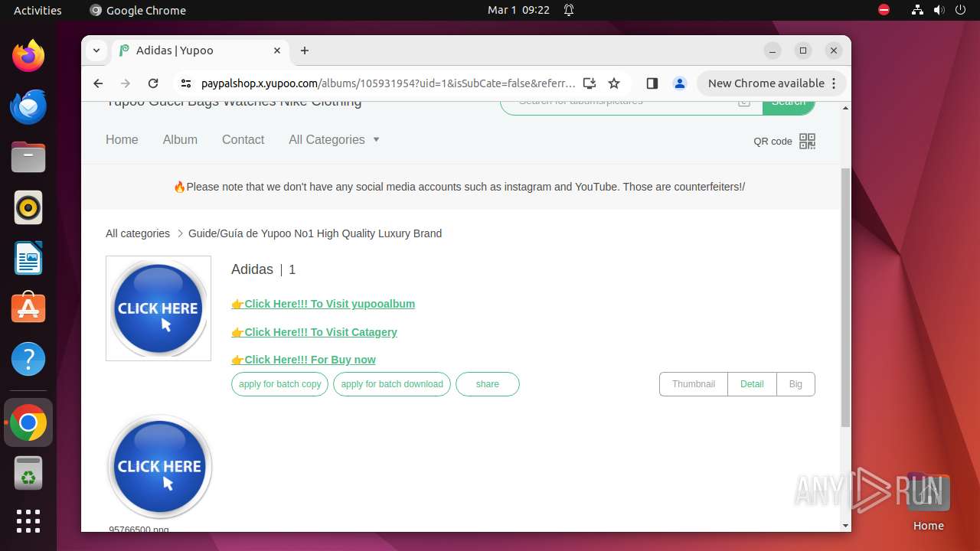Click the Google Chrome dock icon
Viewport: 980px width, 551px height.
coord(28,422)
